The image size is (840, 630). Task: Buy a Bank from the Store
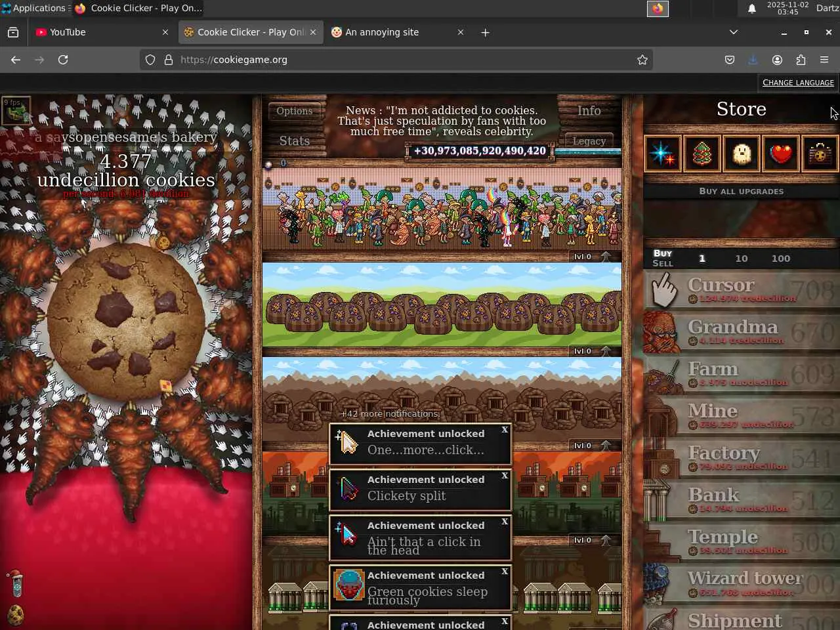pyautogui.click(x=742, y=500)
